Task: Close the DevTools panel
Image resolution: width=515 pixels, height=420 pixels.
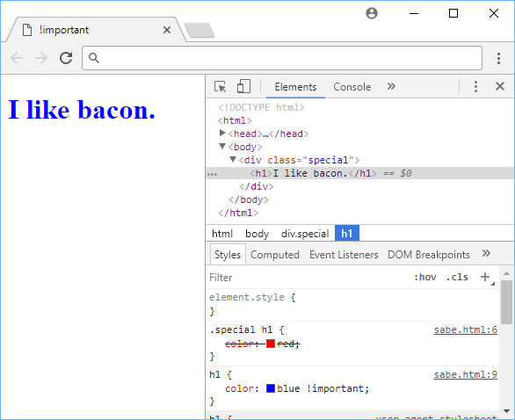Action: click(x=499, y=86)
